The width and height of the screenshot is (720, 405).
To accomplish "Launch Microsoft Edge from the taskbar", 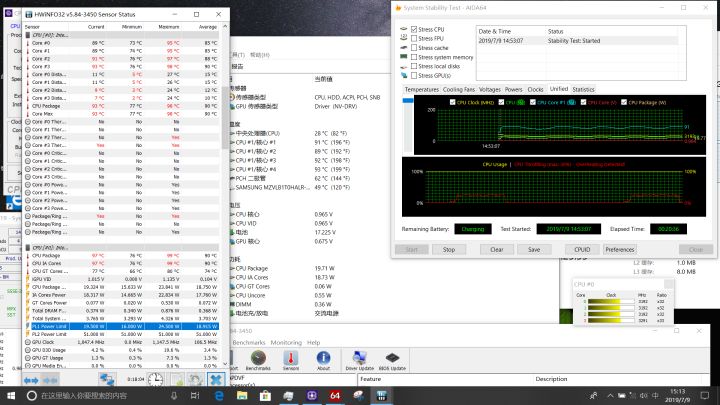I will [x=219, y=395].
